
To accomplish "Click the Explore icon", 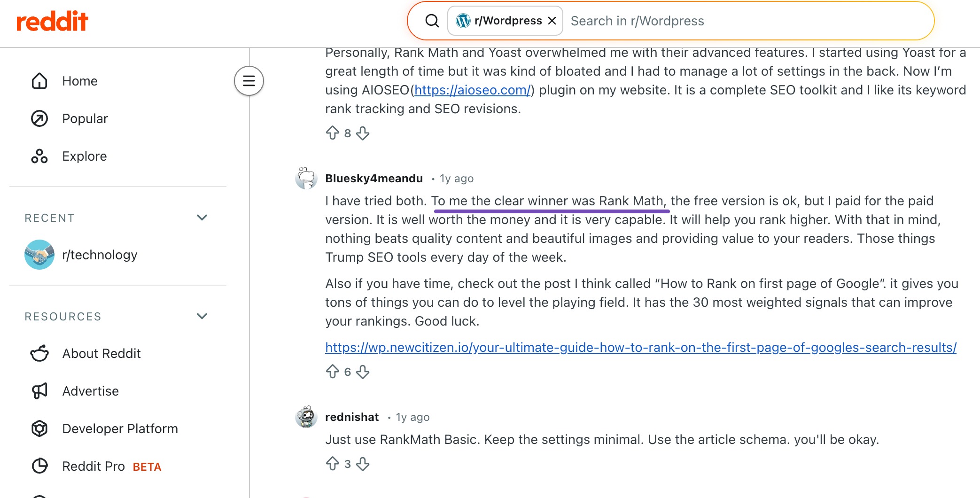I will (39, 156).
